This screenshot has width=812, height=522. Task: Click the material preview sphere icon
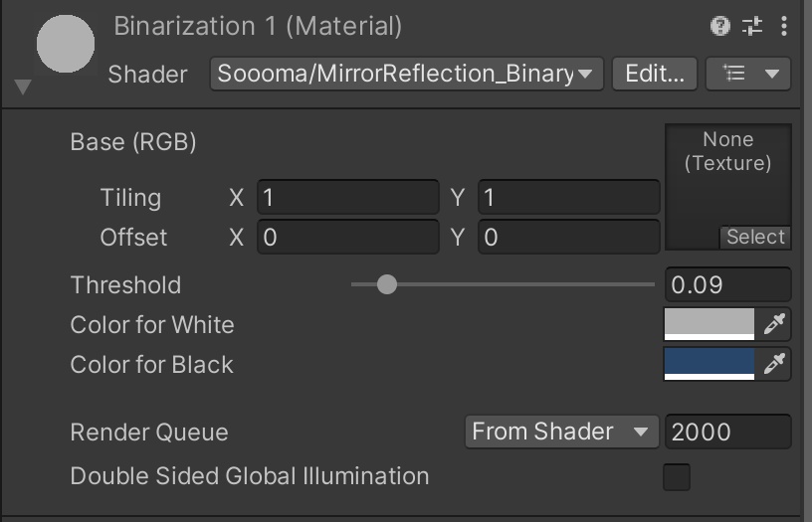coord(66,43)
